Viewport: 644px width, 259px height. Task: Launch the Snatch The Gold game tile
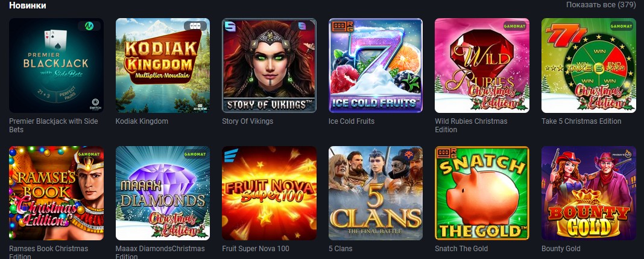click(x=482, y=193)
